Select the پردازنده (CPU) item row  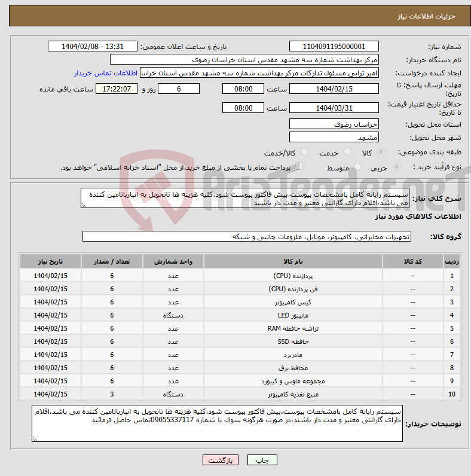(240, 276)
